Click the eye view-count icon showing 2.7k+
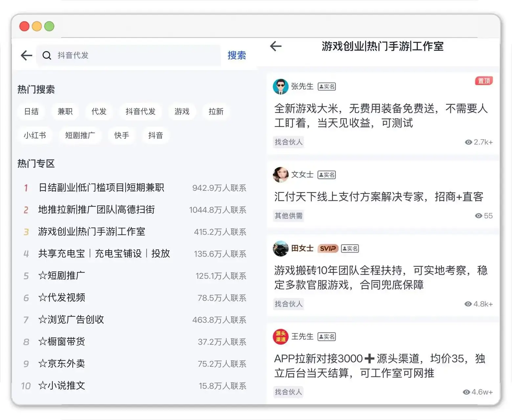The height and width of the screenshot is (420, 512). point(468,142)
